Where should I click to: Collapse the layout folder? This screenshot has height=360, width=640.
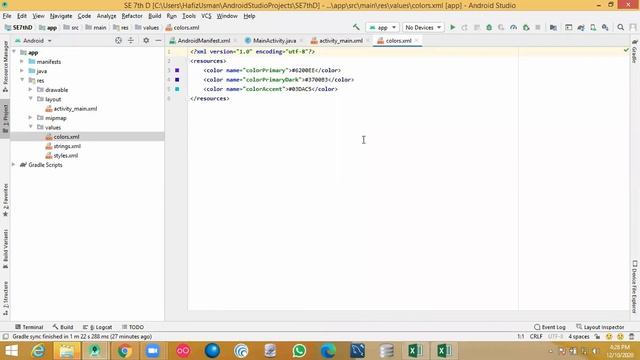pyautogui.click(x=30, y=99)
